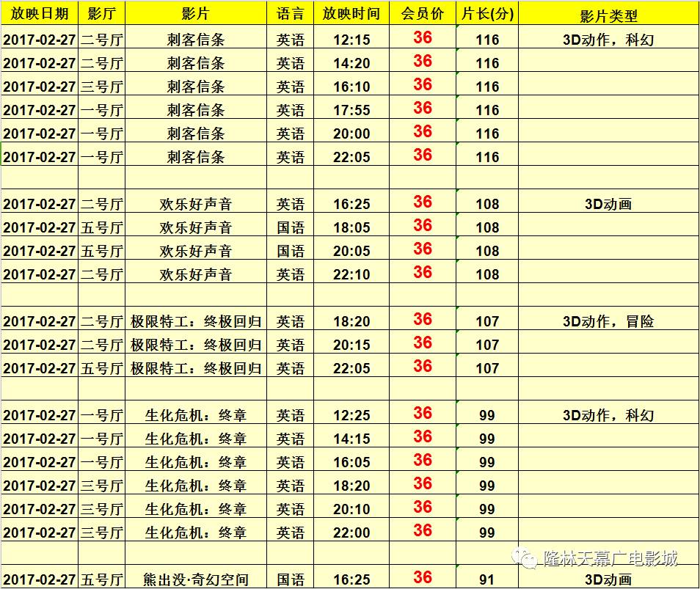Select 英语 language in 20:10 row
This screenshot has width=700, height=589.
coord(290,507)
